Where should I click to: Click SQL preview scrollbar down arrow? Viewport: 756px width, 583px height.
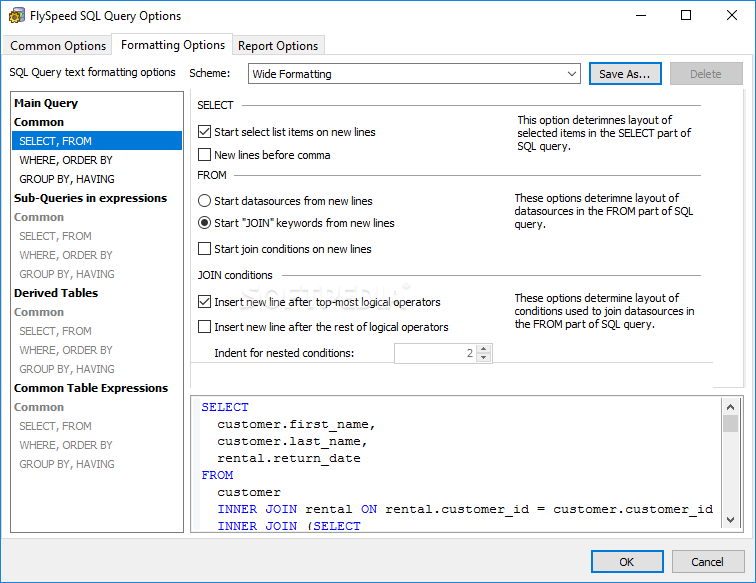pyautogui.click(x=731, y=520)
